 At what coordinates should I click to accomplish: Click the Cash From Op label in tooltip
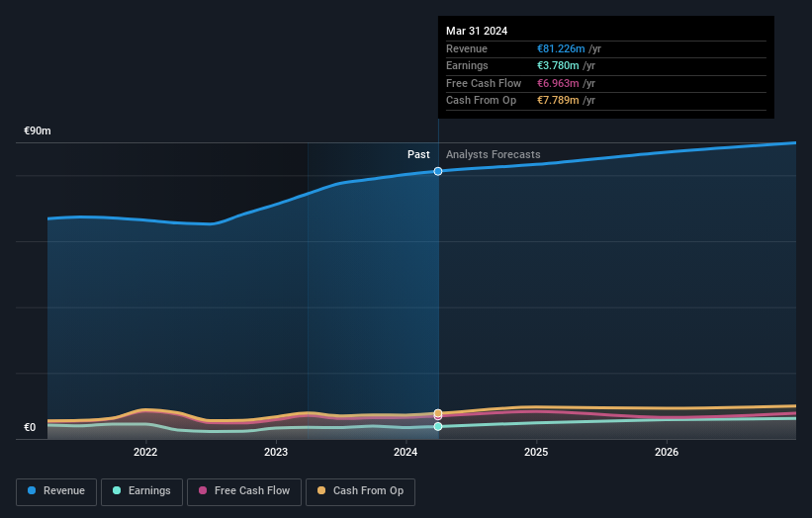click(481, 101)
